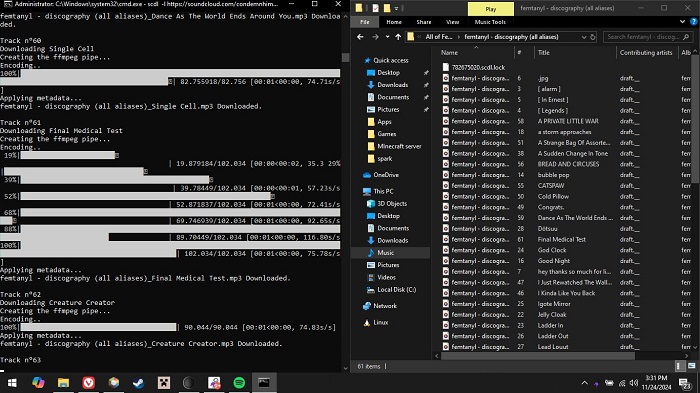Open the Music Tools ribbon tab
This screenshot has height=393, width=700.
[x=490, y=22]
